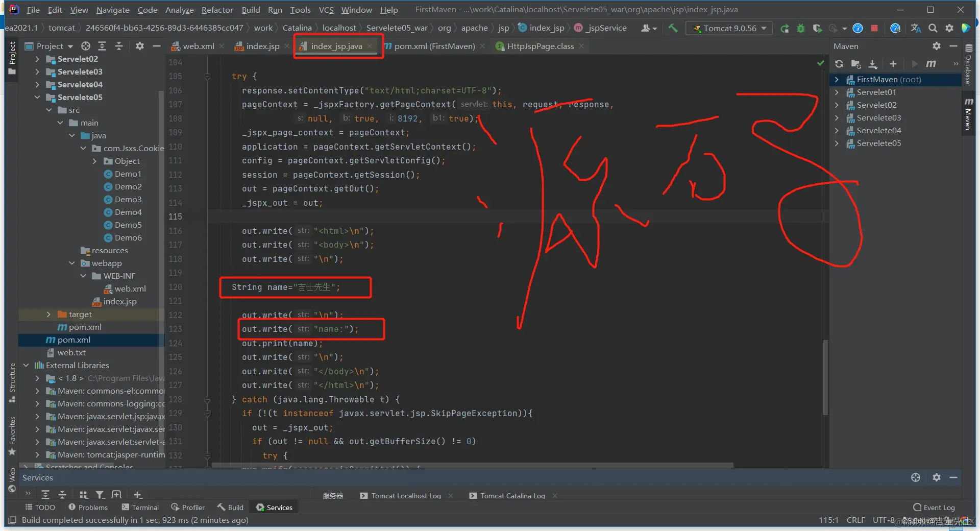Screen dimensions: 980x531
Task: Expand all nodes in Project panel
Action: tap(102, 46)
